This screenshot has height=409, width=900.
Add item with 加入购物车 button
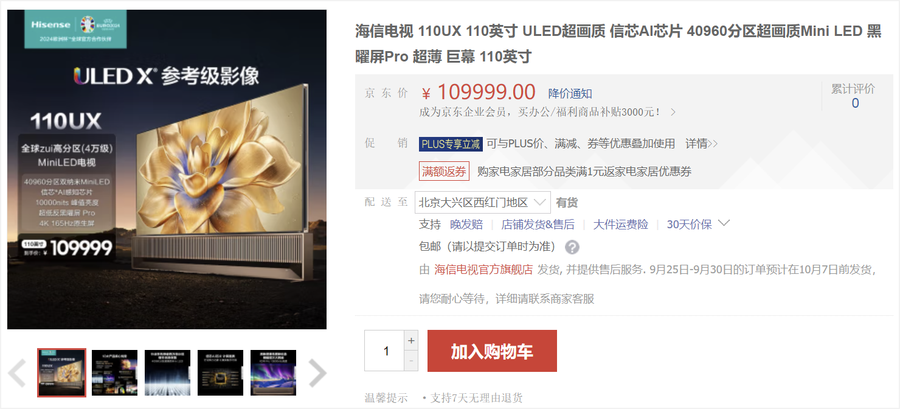coord(492,351)
